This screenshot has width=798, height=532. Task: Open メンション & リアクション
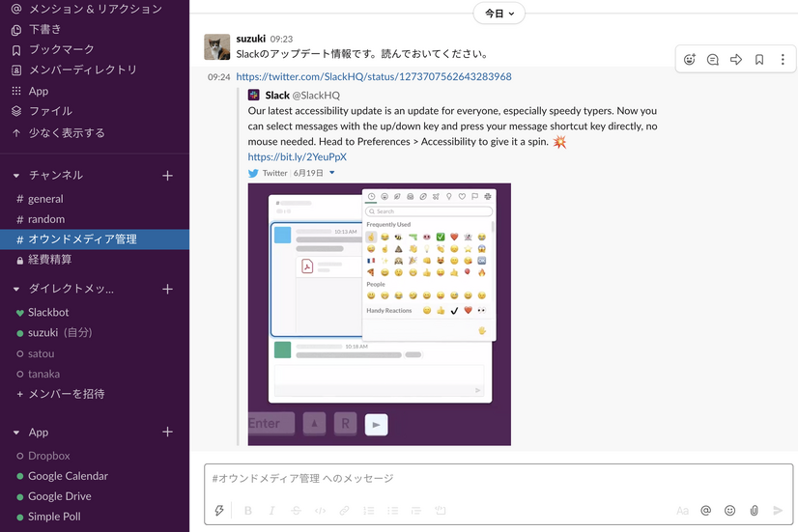(x=95, y=9)
